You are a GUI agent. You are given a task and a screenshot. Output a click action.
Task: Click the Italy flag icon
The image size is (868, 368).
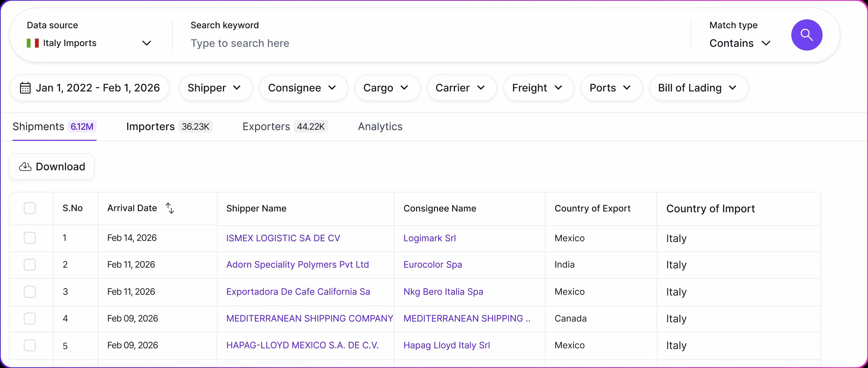(x=33, y=43)
